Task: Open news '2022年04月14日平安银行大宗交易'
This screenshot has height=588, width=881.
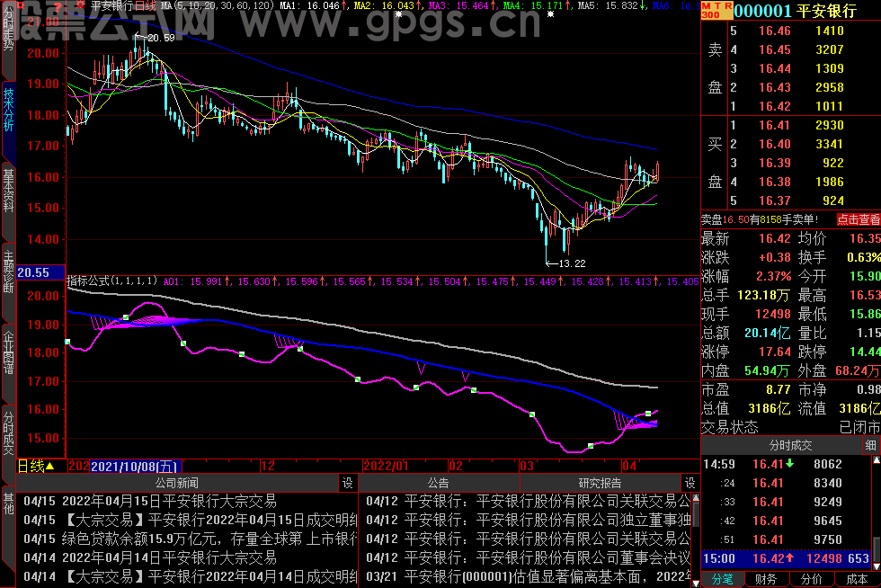Action: (169, 557)
